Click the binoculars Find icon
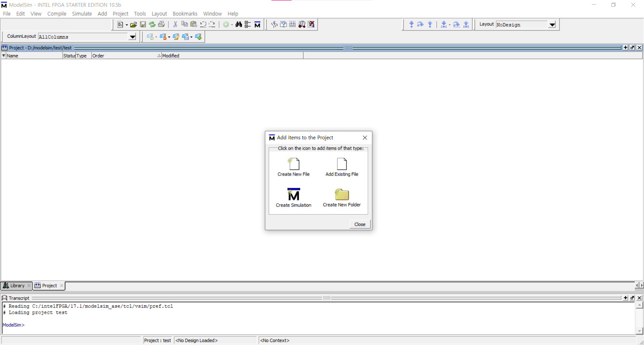This screenshot has width=644, height=345. click(239, 24)
